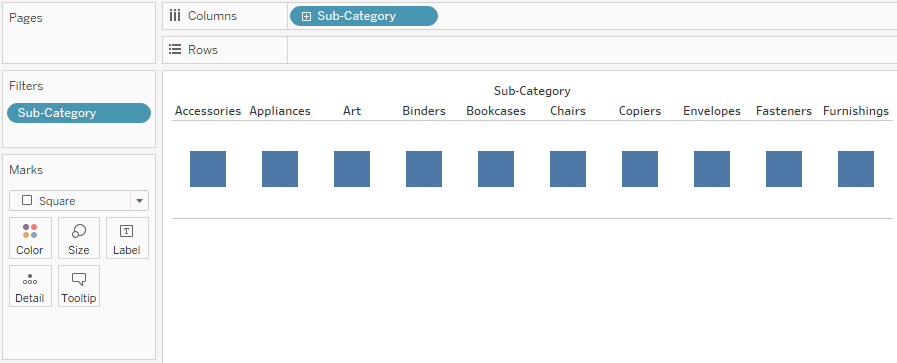Open the Square mark type dropdown

click(x=79, y=201)
